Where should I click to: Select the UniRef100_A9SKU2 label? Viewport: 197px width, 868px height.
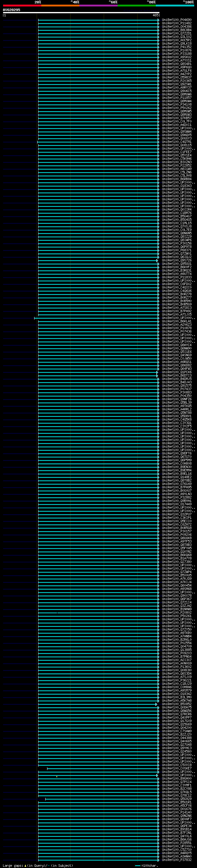coord(176,57)
